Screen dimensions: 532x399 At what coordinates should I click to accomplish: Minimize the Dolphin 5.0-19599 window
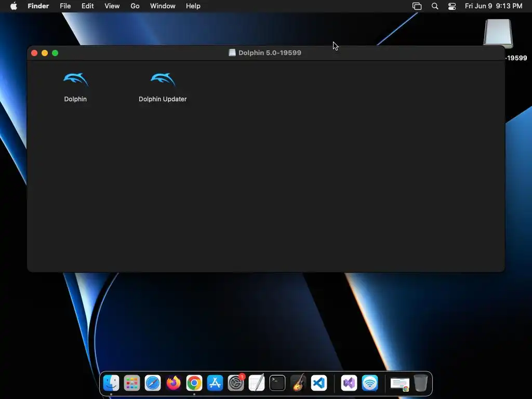(45, 53)
